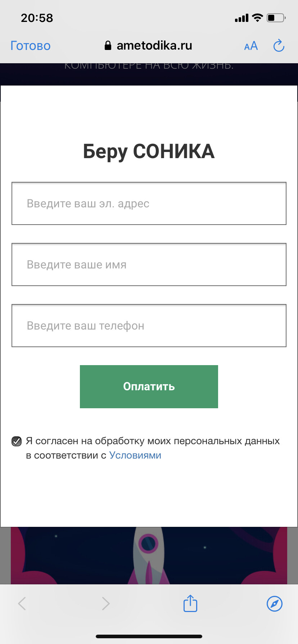Tap the battery status icon
The width and height of the screenshot is (298, 644).
tap(276, 18)
